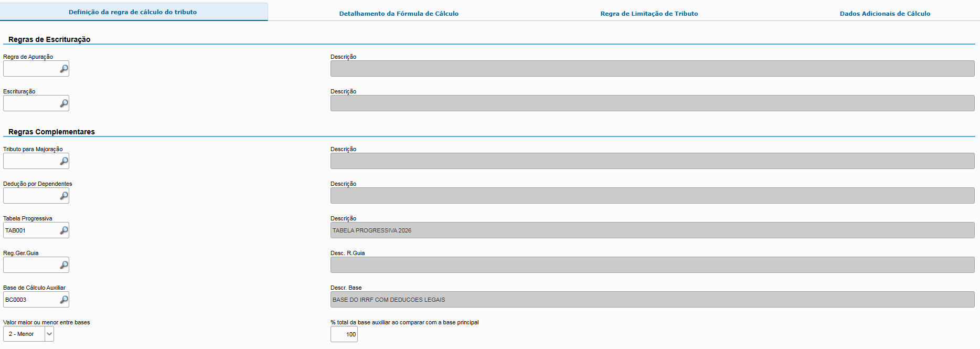The width and height of the screenshot is (980, 349).
Task: Click the Regras Complementares section heading
Action: coord(51,132)
